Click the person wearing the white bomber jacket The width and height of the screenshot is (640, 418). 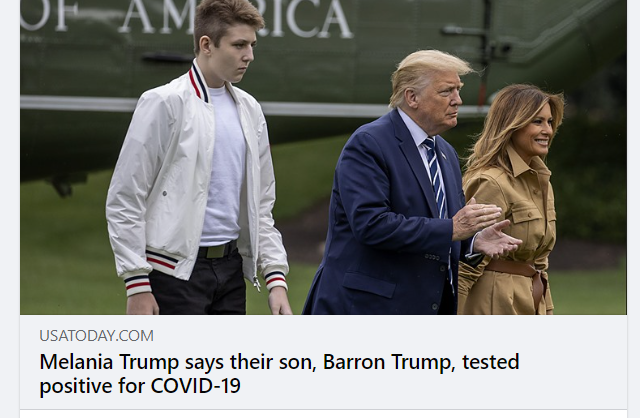click(x=196, y=171)
